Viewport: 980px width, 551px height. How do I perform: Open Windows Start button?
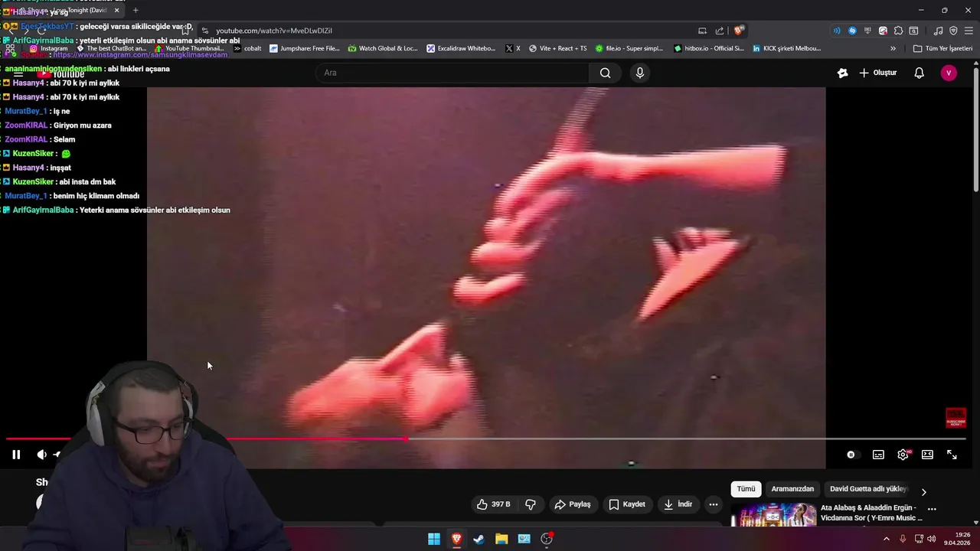click(434, 539)
